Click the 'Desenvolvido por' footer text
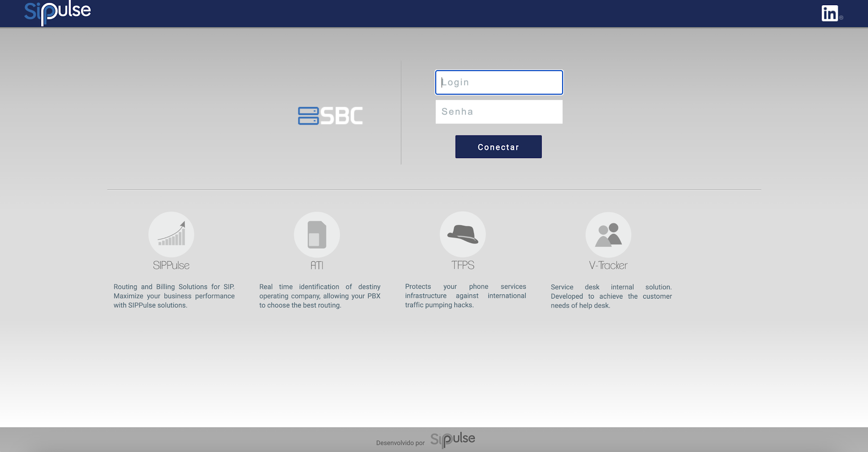 [401, 443]
